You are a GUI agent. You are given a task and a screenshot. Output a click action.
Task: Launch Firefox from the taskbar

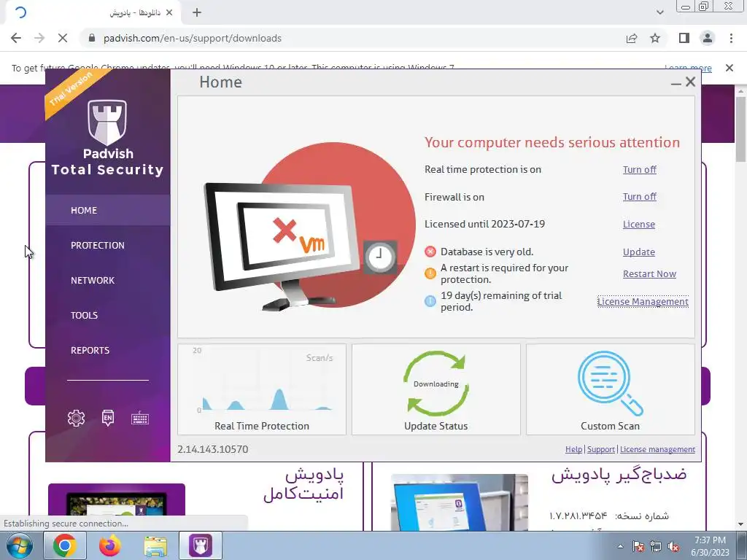pos(110,545)
